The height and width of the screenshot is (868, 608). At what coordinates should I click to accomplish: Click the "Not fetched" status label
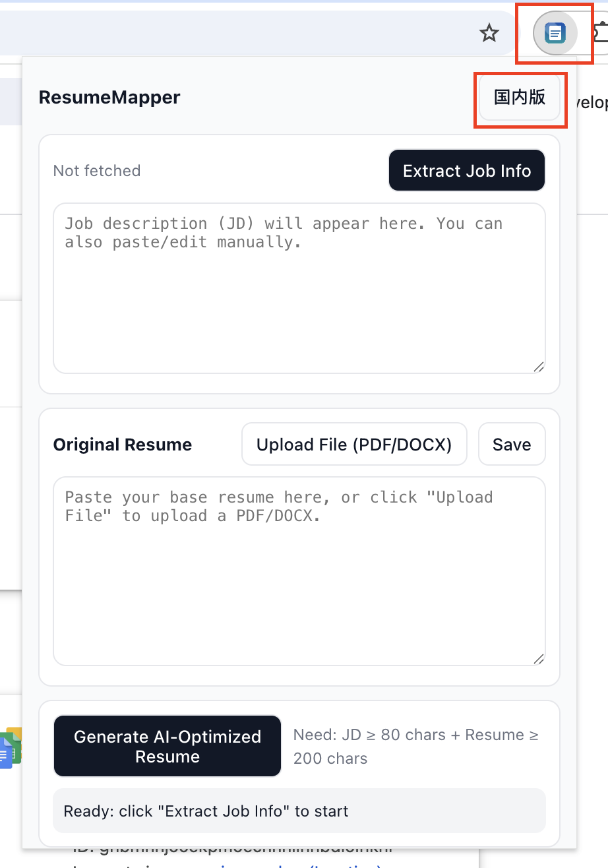pyautogui.click(x=97, y=171)
